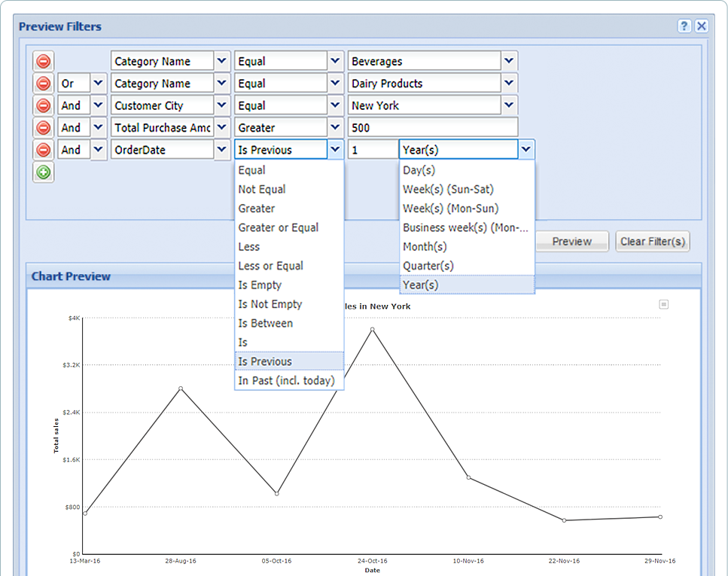Click the Chart Preview panel header
Screen dimensions: 728x576
[x=364, y=276]
